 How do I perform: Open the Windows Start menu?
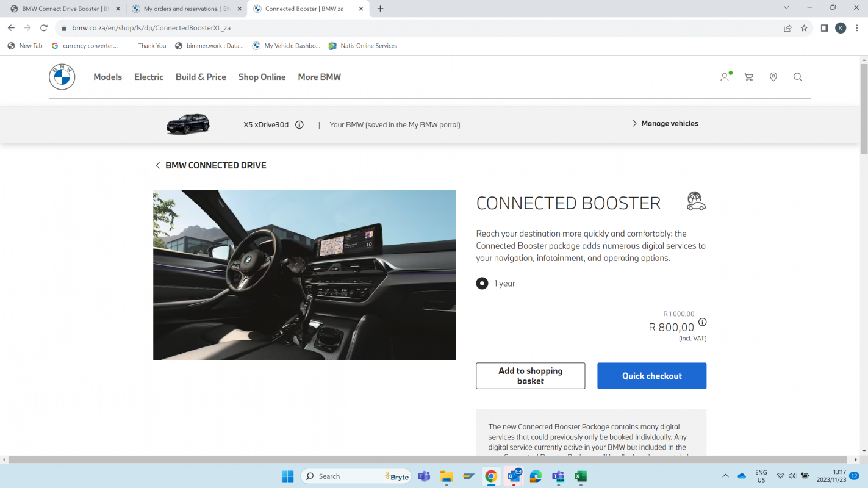click(287, 476)
